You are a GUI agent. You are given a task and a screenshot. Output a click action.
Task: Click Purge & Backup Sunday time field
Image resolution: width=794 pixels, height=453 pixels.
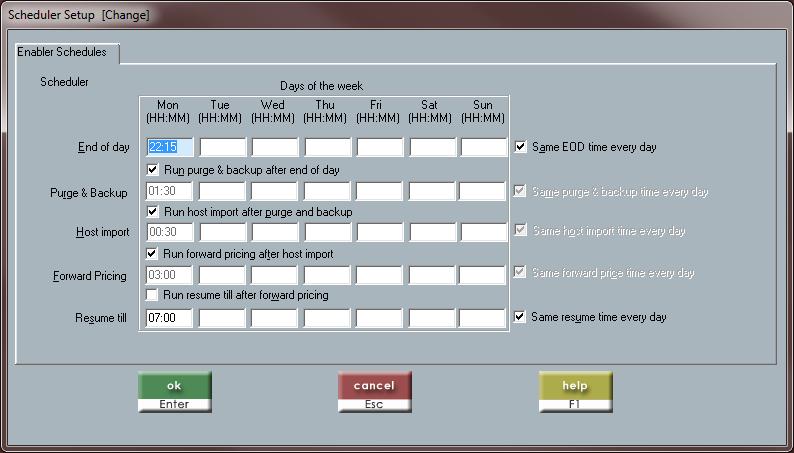pyautogui.click(x=482, y=191)
